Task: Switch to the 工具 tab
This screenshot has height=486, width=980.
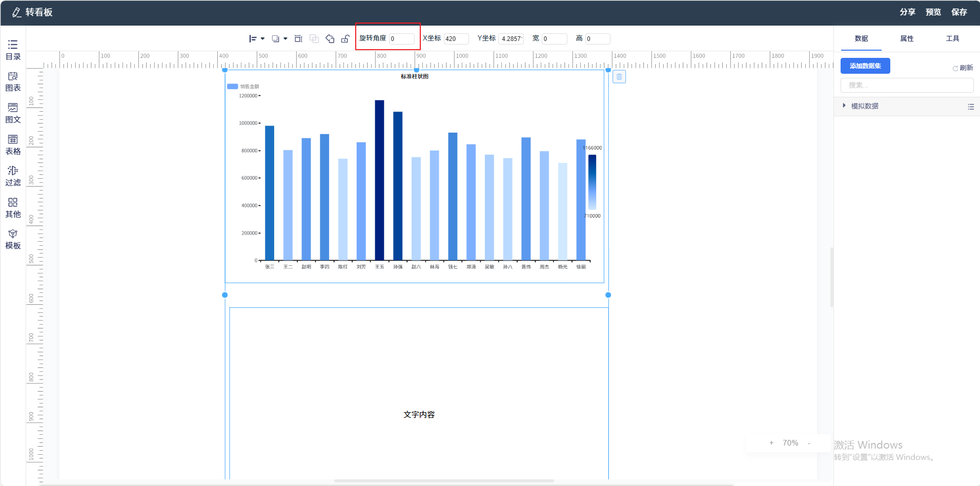Action: tap(952, 39)
